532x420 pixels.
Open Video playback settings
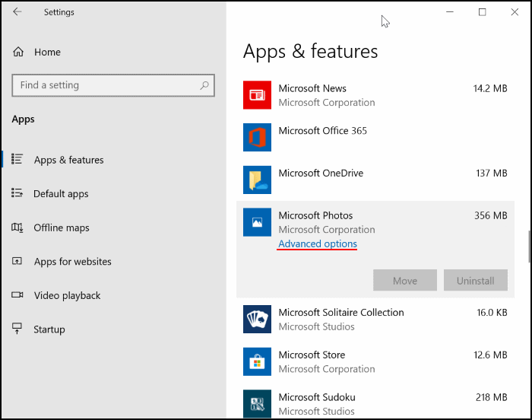[67, 295]
